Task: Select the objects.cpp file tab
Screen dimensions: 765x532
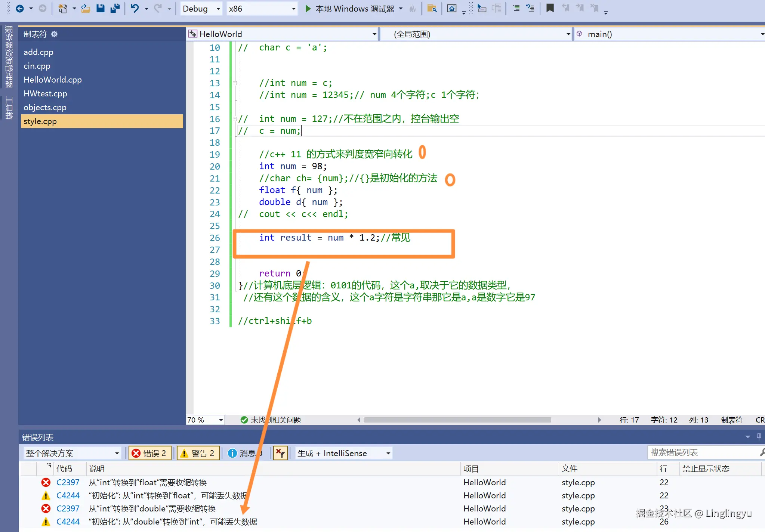Action: coord(45,107)
